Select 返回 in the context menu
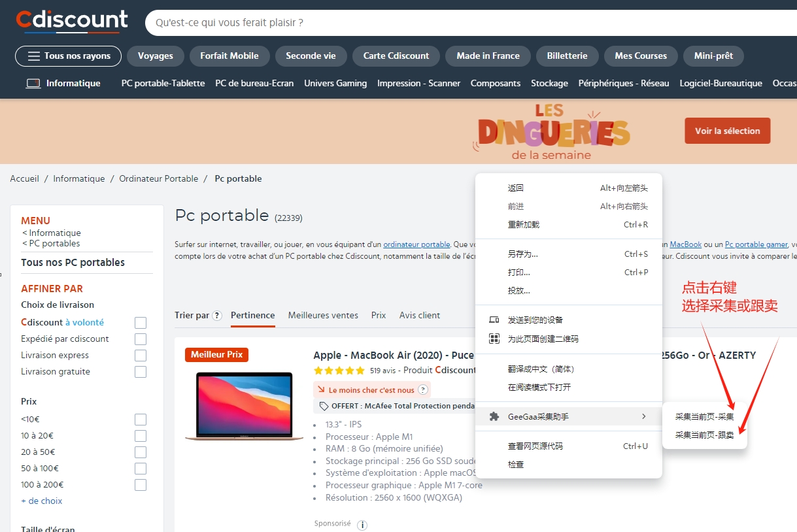This screenshot has width=797, height=532. (x=569, y=188)
